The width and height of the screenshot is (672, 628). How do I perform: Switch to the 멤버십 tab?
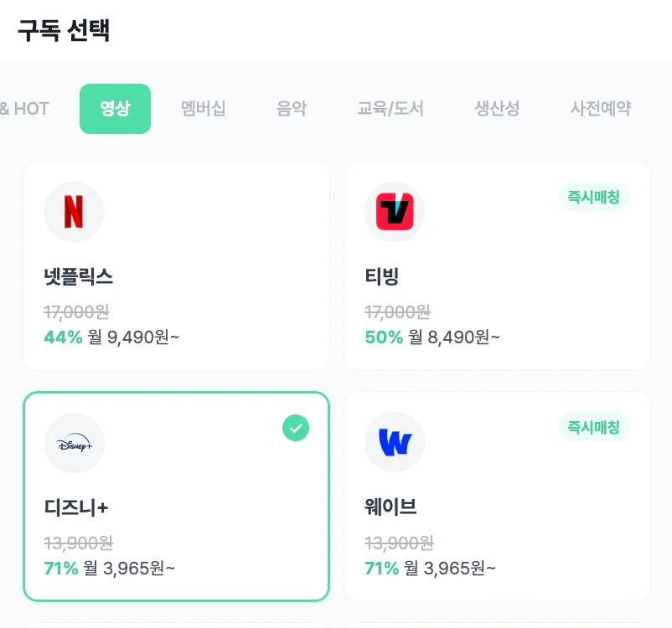click(203, 108)
